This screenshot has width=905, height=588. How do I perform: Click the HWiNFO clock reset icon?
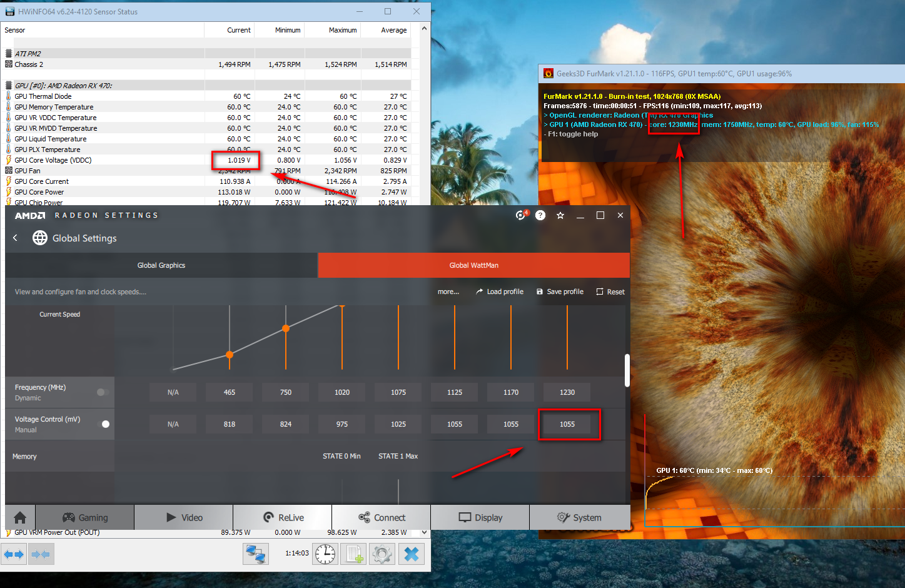[x=325, y=554]
